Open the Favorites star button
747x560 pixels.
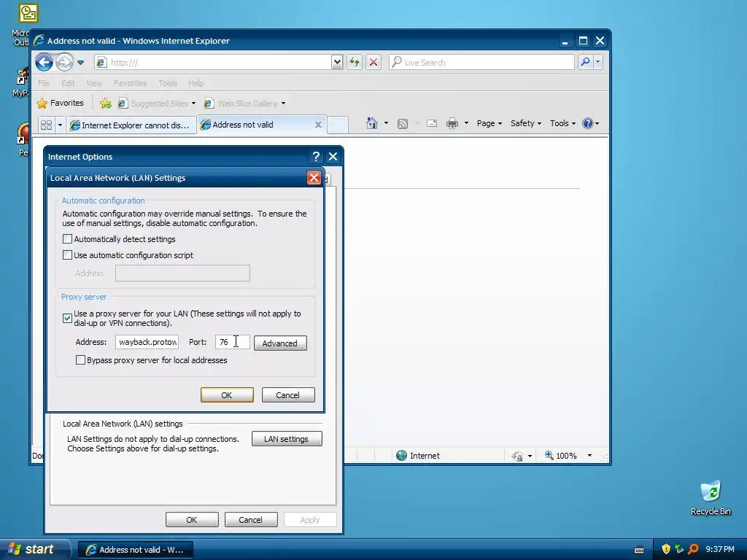coord(60,103)
